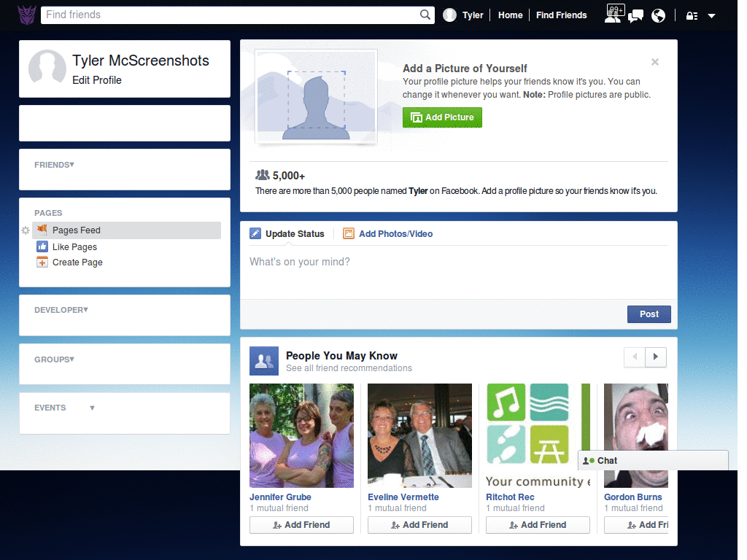Show previous People You May Know suggestions
The height and width of the screenshot is (560, 747).
click(x=635, y=357)
